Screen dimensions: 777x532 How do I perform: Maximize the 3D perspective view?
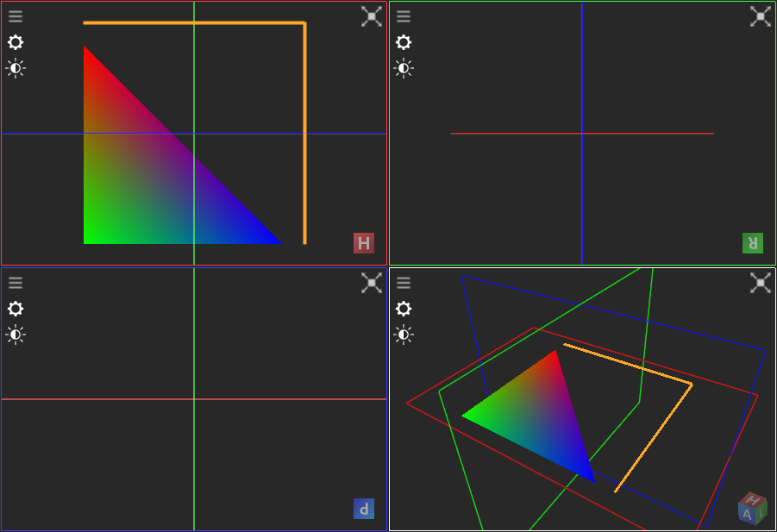(760, 283)
